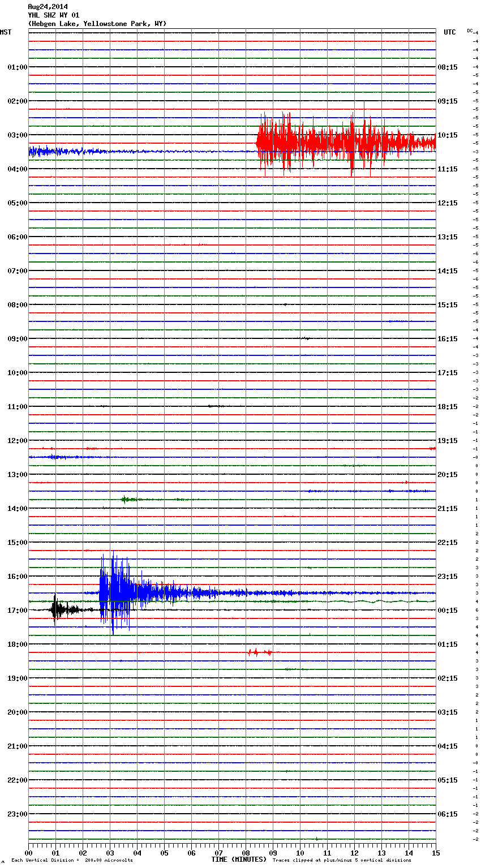
Task: Select the 13:00 MST row label
Action: pos(17,475)
